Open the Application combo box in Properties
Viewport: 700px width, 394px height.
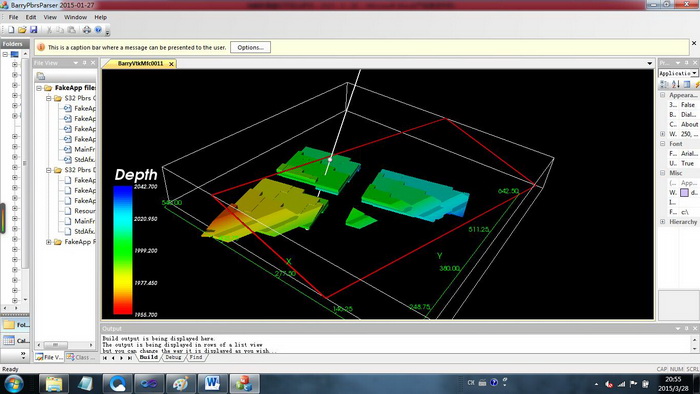[678, 73]
